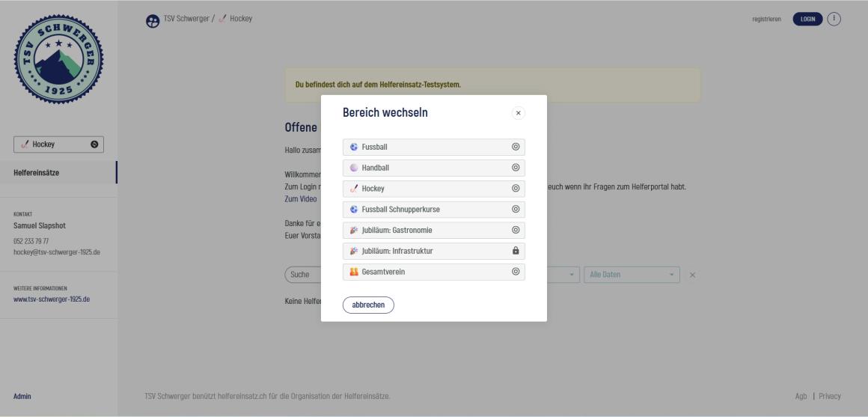
Task: Click the TSV Schwerger club logo
Action: 58,58
